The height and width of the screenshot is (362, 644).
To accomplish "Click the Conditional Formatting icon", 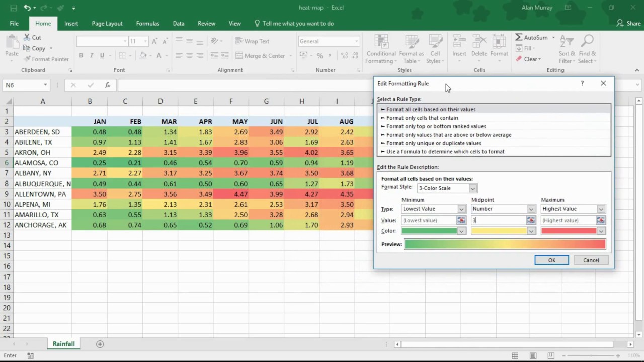I will point(381,43).
